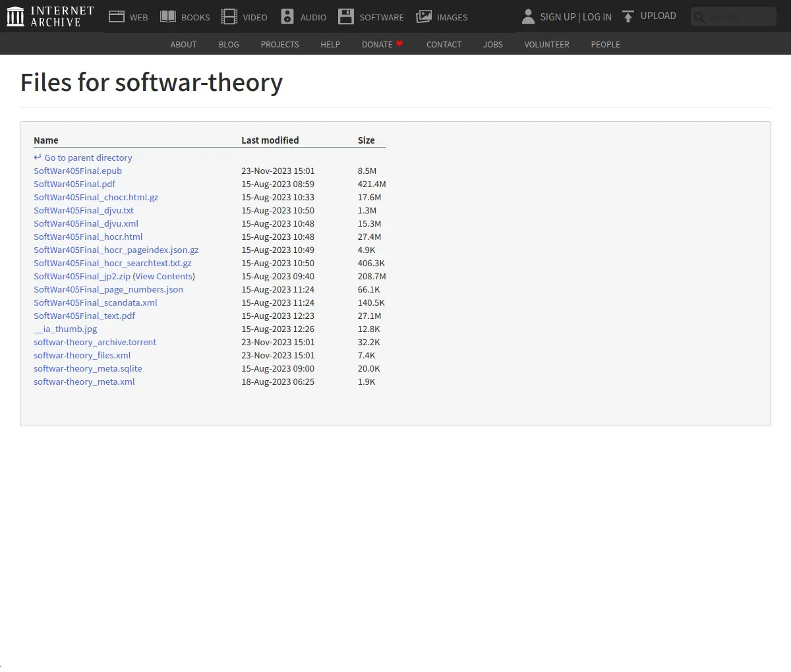Viewport: 791px width, 672px height.
Task: Open the BLOG menu item
Action: [x=229, y=44]
